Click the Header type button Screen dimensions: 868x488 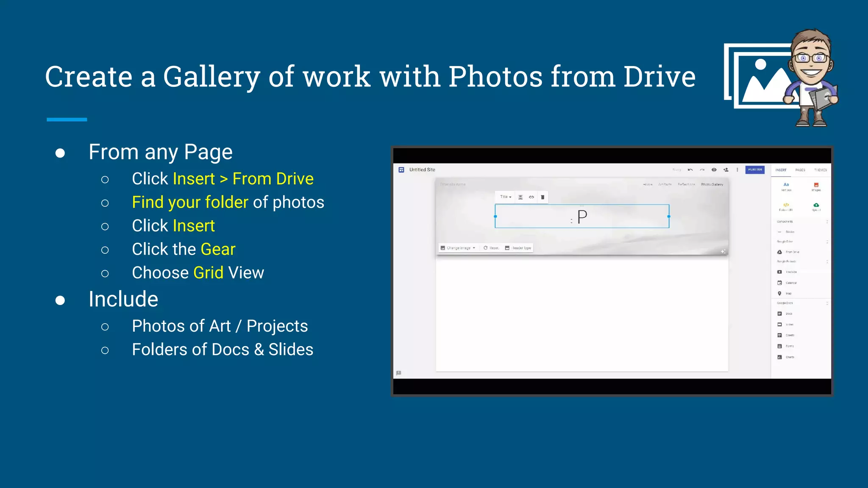[x=518, y=248]
